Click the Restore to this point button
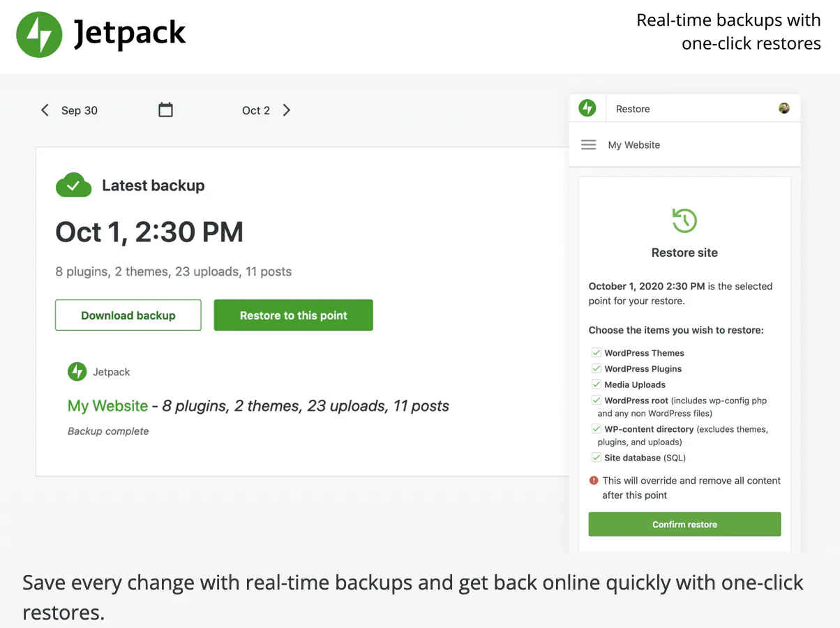 (293, 315)
